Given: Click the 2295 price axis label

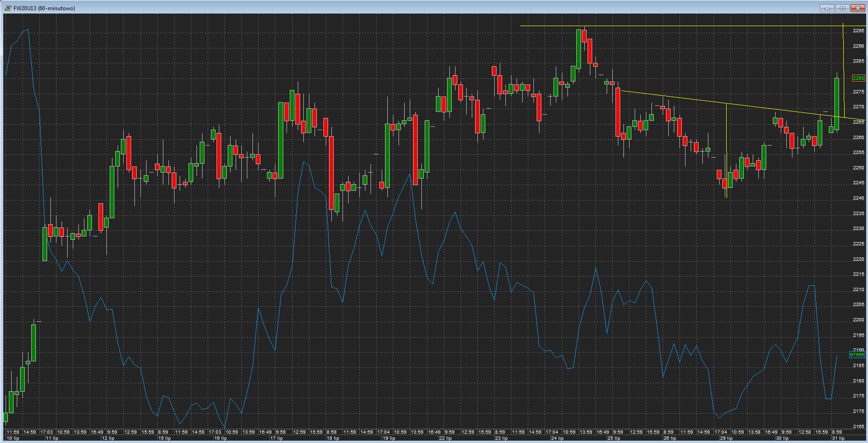Looking at the screenshot, I should [858, 31].
